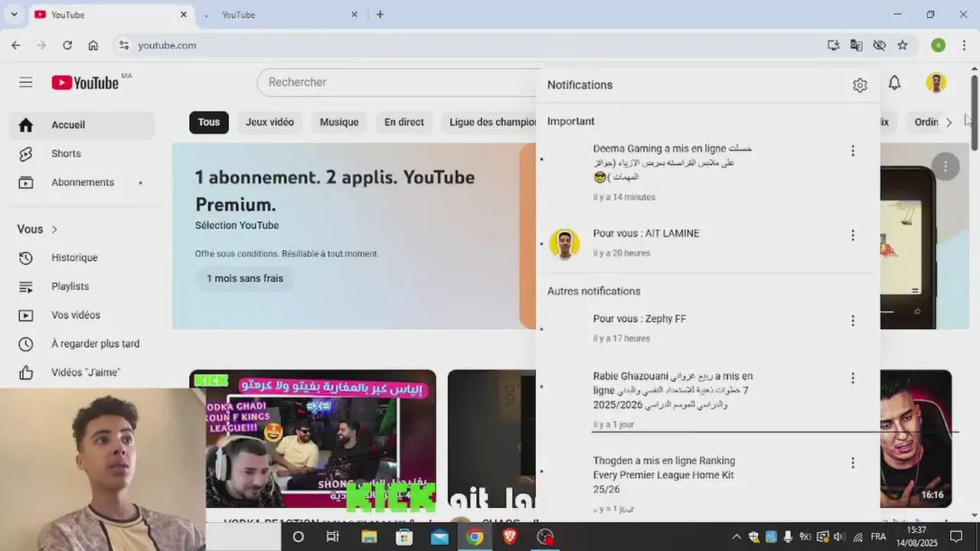
Task: Expand the Vous section chevron
Action: [54, 230]
